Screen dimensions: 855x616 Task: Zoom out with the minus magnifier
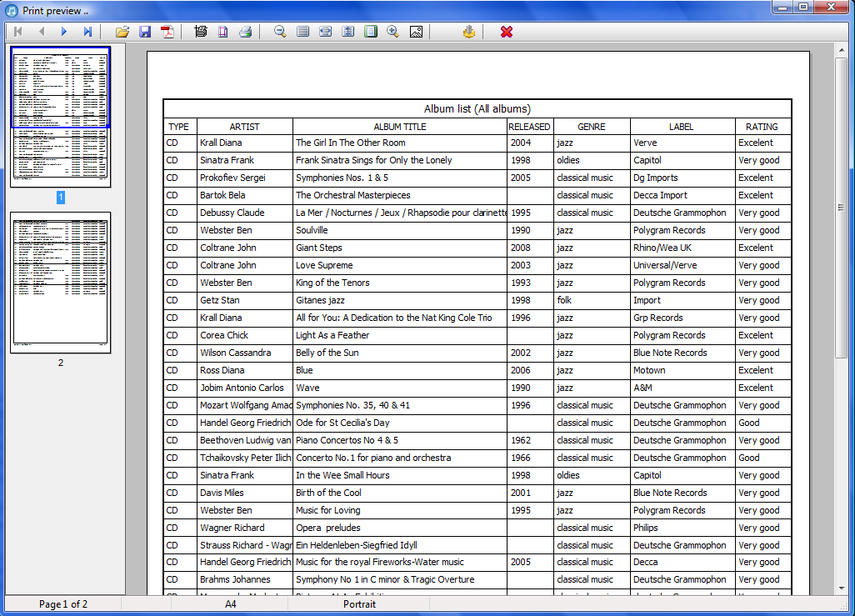click(x=280, y=32)
